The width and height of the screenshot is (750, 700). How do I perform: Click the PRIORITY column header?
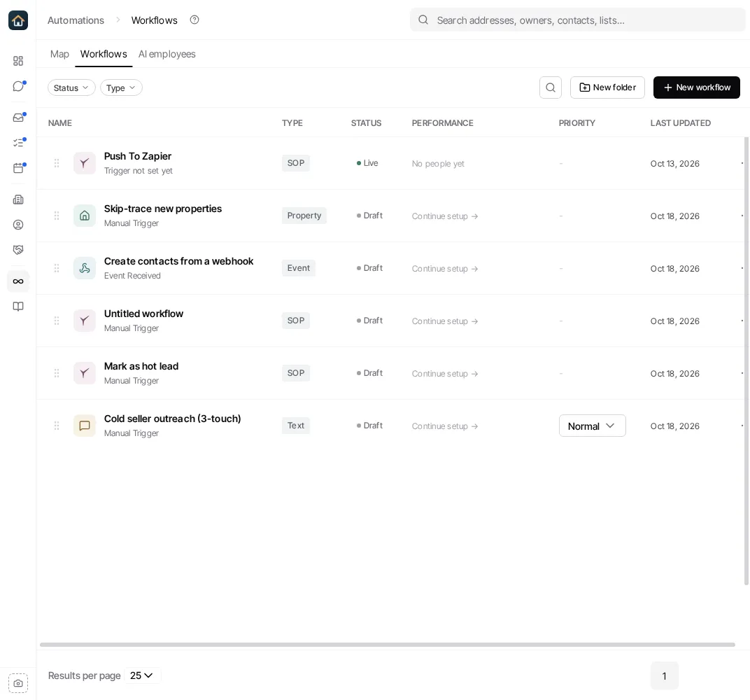click(577, 123)
